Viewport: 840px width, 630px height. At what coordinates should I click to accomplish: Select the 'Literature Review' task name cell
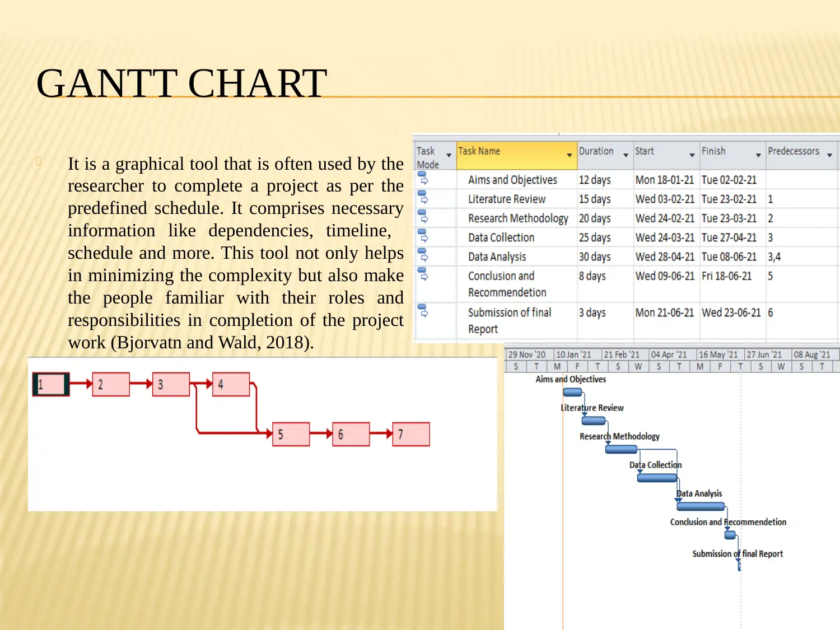coord(517,199)
